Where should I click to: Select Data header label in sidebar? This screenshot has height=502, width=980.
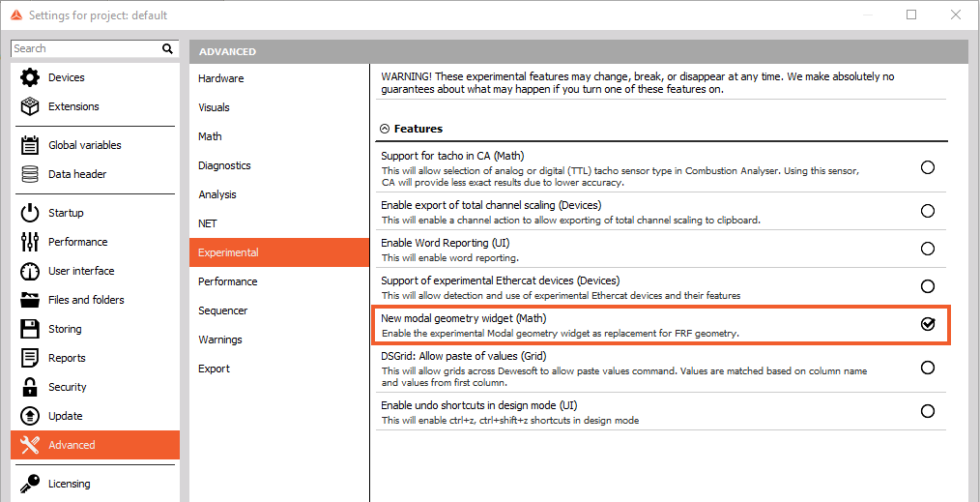pos(77,174)
